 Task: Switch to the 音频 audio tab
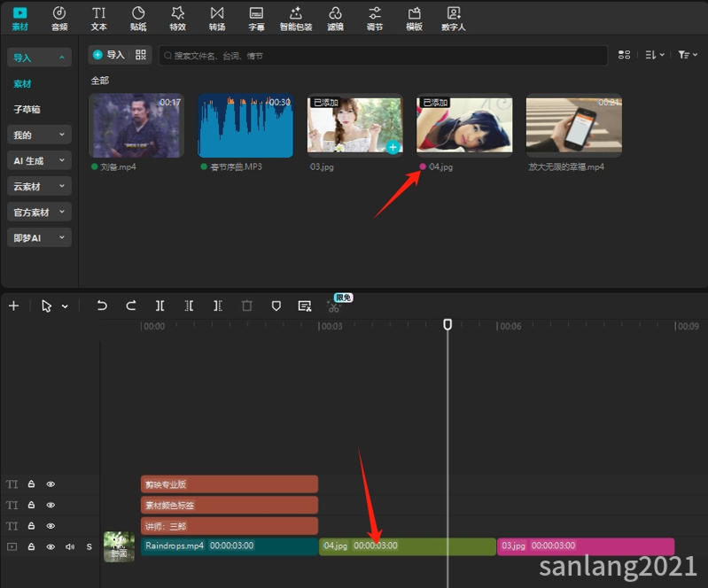(59, 19)
